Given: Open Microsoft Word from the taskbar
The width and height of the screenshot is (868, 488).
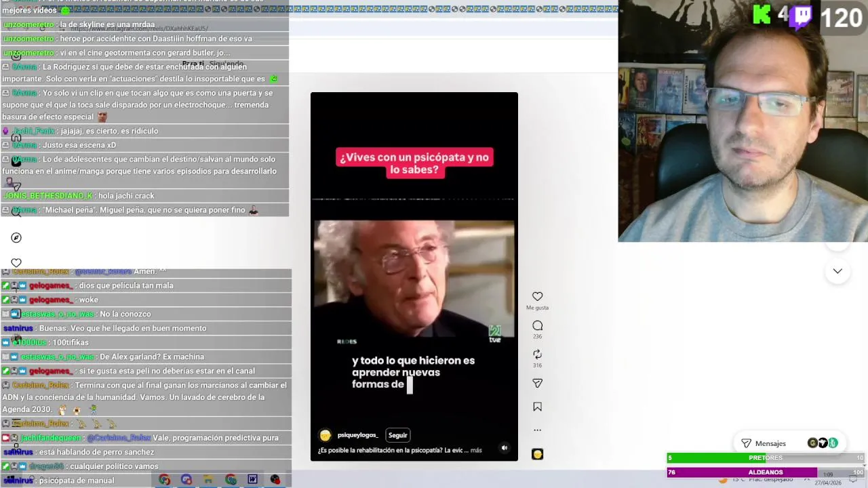Looking at the screenshot, I should tap(252, 480).
